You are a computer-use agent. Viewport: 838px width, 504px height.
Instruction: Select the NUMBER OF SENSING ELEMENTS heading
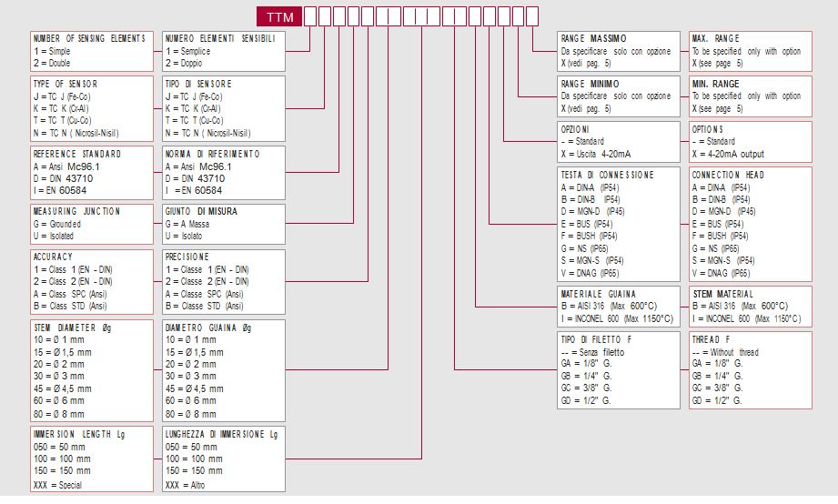pyautogui.click(x=88, y=39)
